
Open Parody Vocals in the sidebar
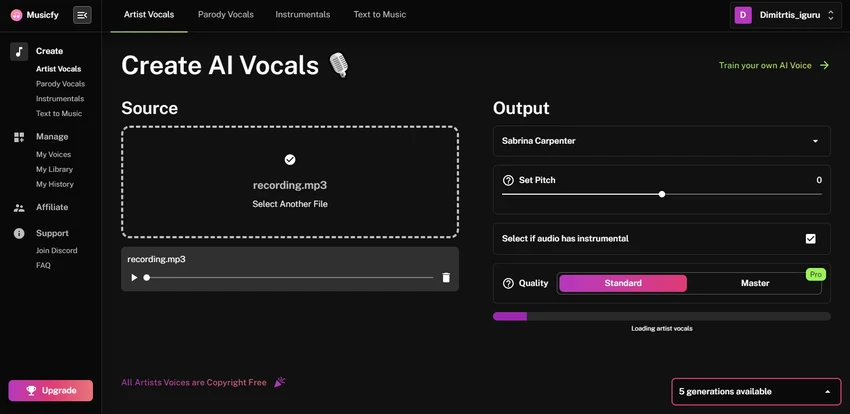[x=60, y=84]
